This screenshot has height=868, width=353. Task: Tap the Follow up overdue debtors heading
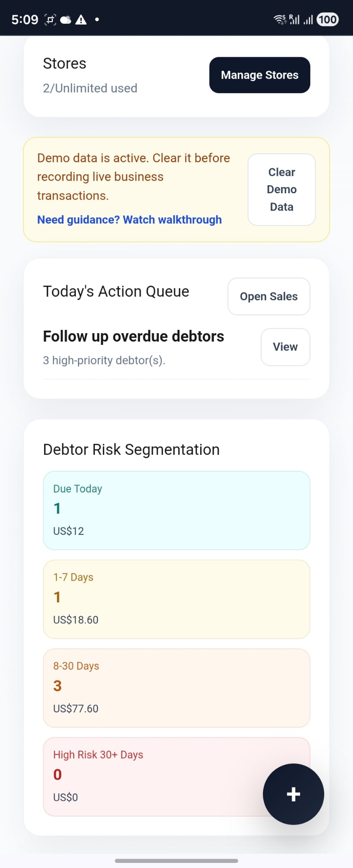[133, 336]
